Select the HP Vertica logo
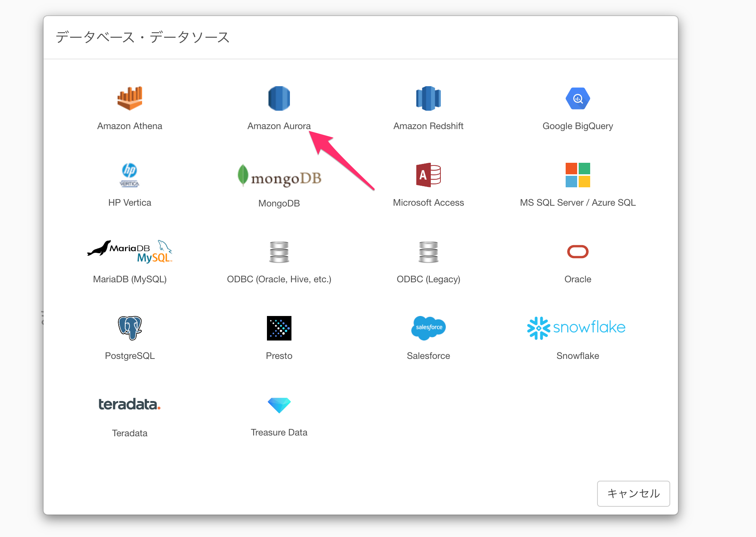The image size is (756, 537). tap(129, 175)
